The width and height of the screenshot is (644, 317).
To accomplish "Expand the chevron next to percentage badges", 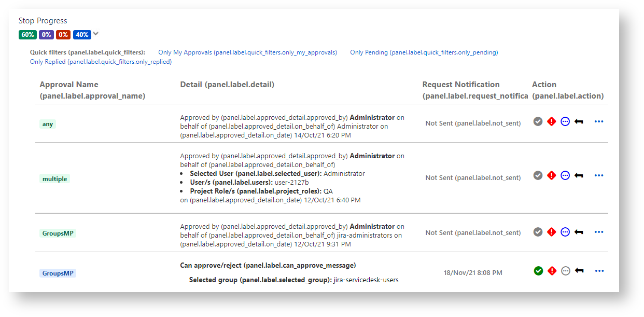I will coord(96,34).
